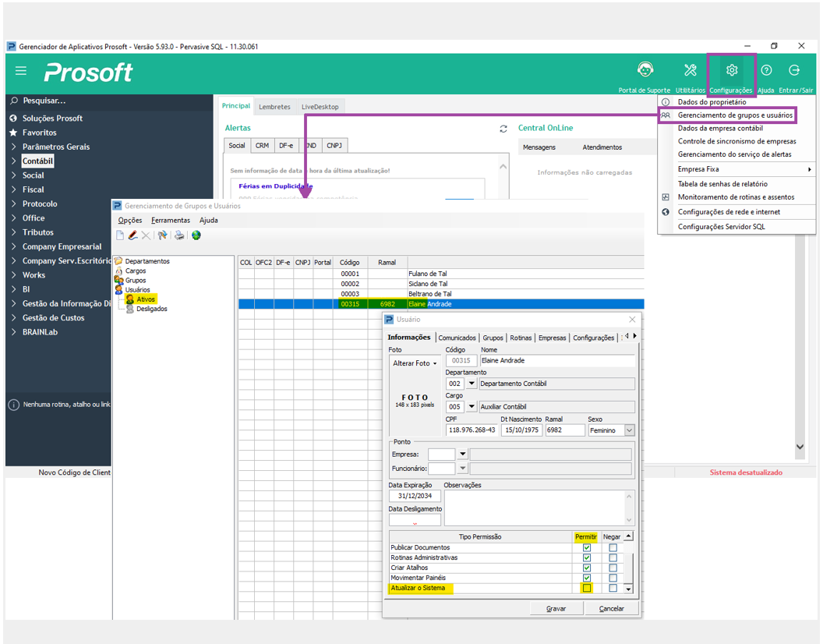Open the Configurações gear icon
The width and height of the screenshot is (823, 644).
pos(732,70)
